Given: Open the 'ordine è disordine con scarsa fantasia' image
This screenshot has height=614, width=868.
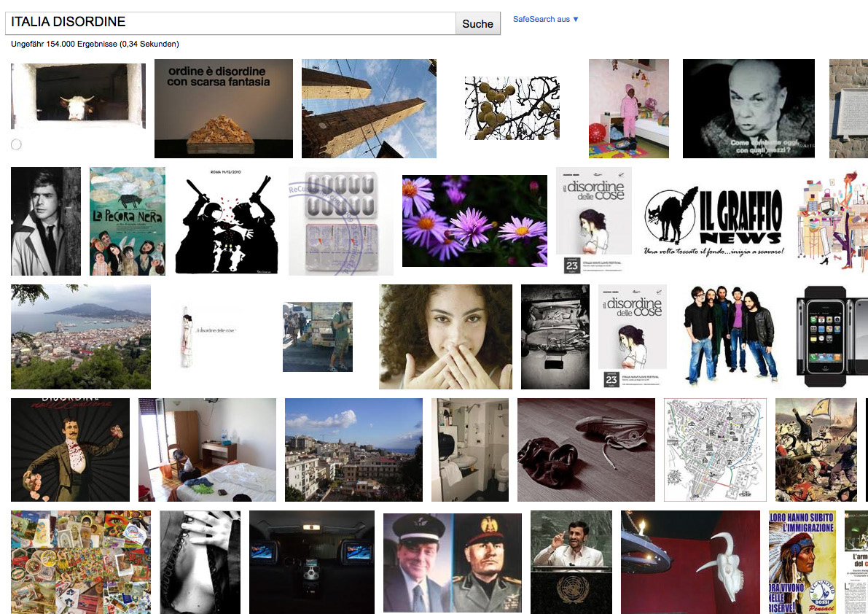Looking at the screenshot, I should 224,109.
